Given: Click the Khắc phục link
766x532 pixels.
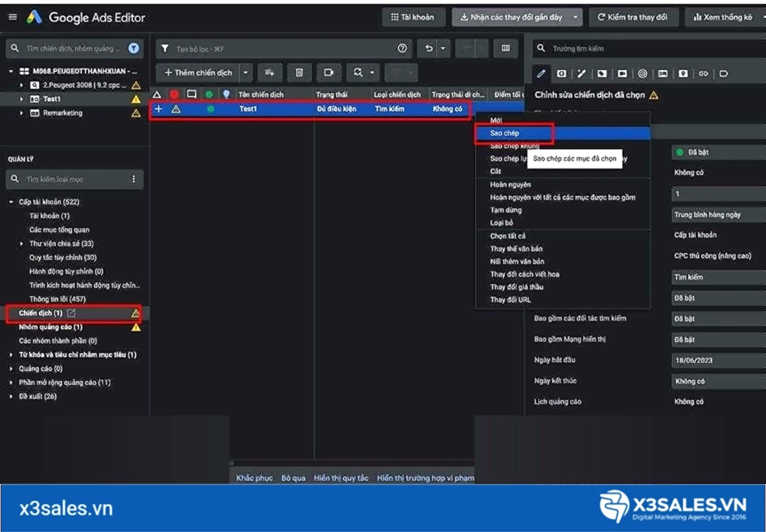Looking at the screenshot, I should click(255, 478).
